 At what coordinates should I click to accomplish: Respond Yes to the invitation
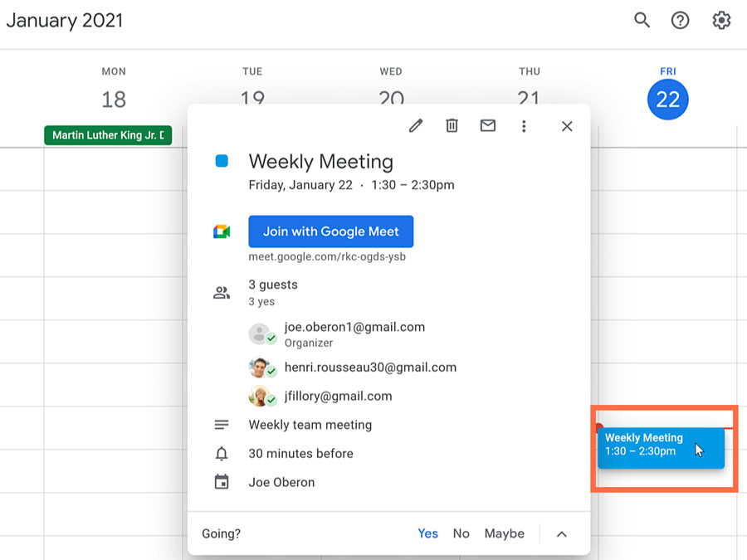click(x=427, y=533)
